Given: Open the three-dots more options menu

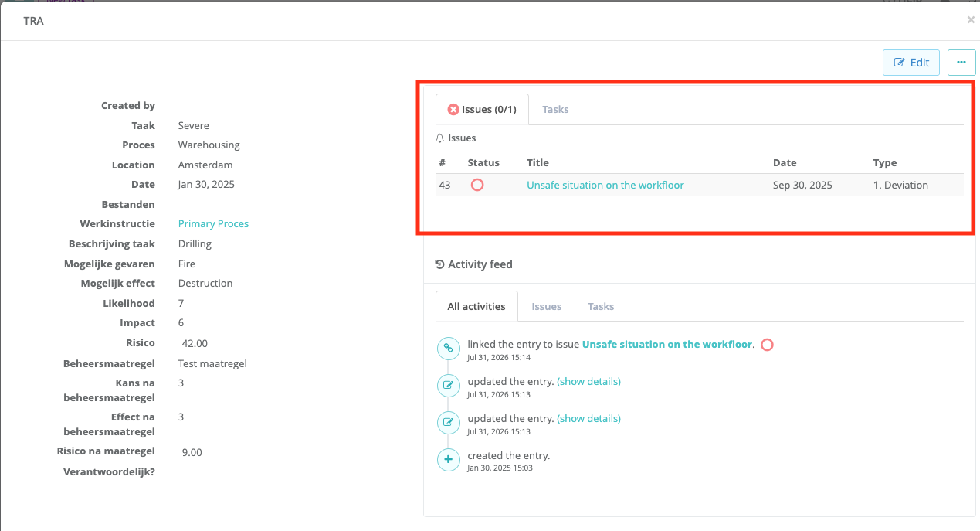Looking at the screenshot, I should [x=961, y=63].
